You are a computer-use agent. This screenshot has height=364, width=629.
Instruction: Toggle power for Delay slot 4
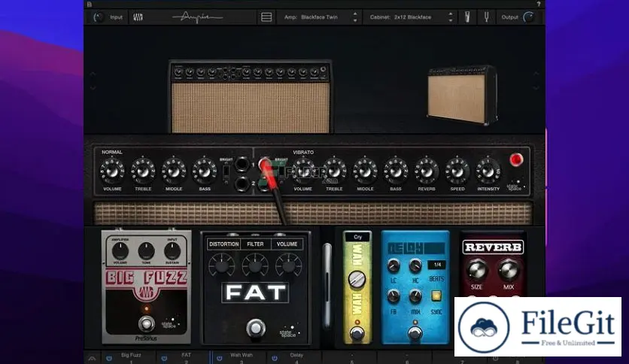(275, 358)
